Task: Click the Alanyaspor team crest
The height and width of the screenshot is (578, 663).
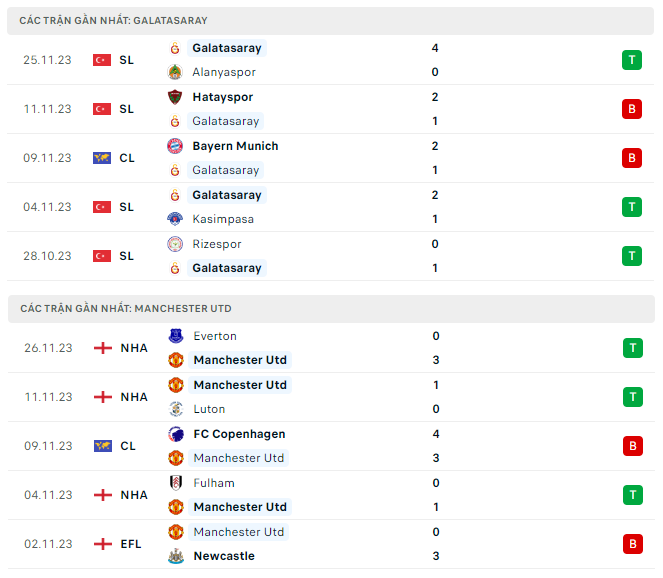Action: (175, 72)
